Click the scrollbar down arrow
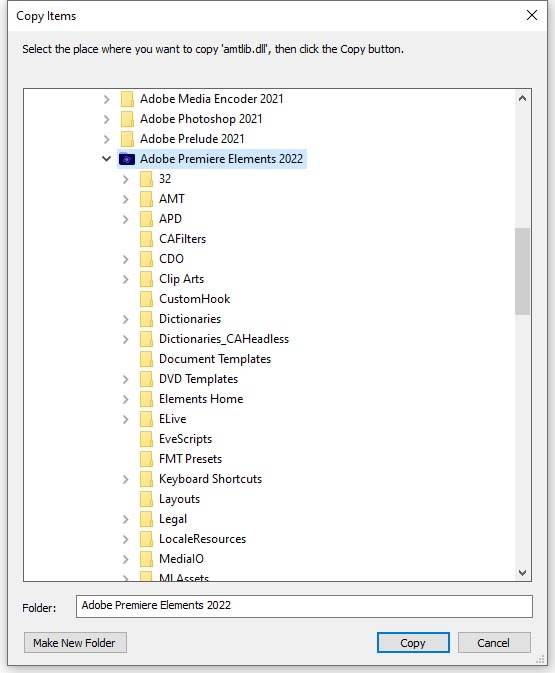Viewport: 555px width, 673px height. [x=522, y=573]
